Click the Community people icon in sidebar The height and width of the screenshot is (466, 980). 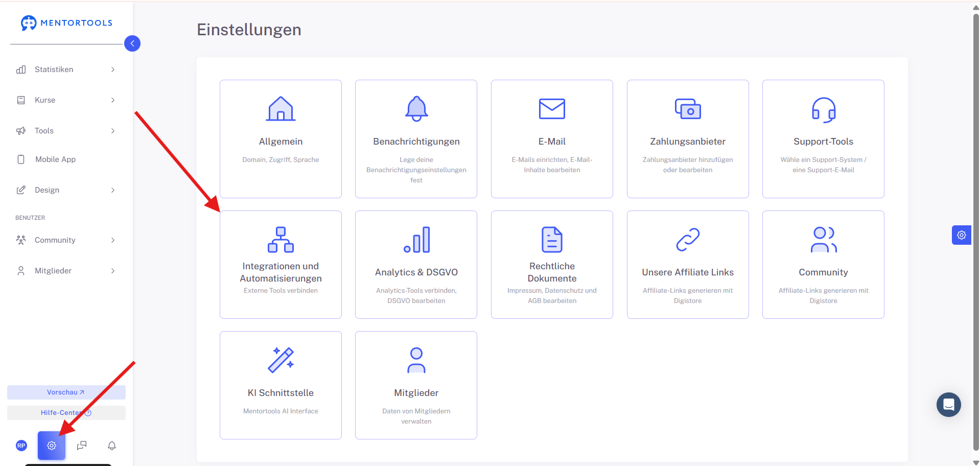21,240
